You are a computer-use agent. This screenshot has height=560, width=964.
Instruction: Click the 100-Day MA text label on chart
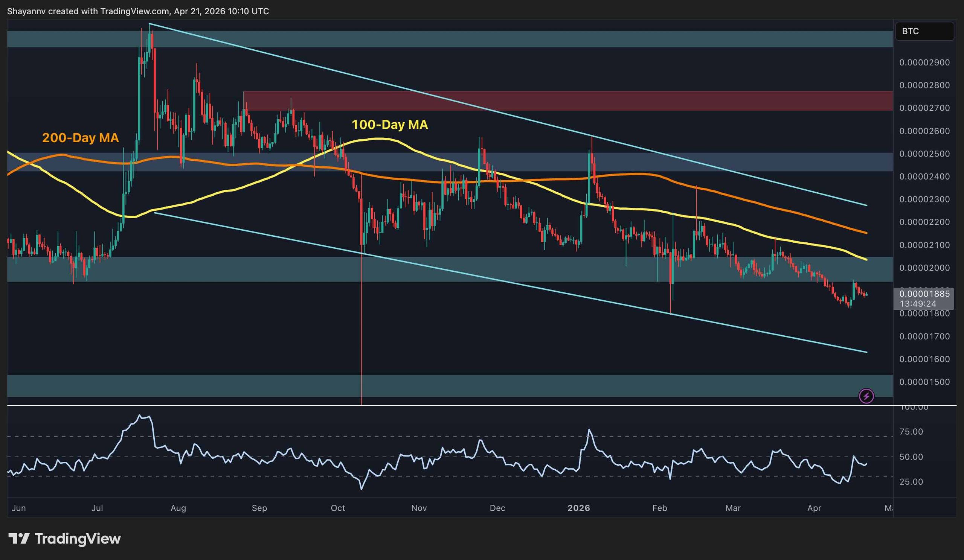(x=391, y=125)
